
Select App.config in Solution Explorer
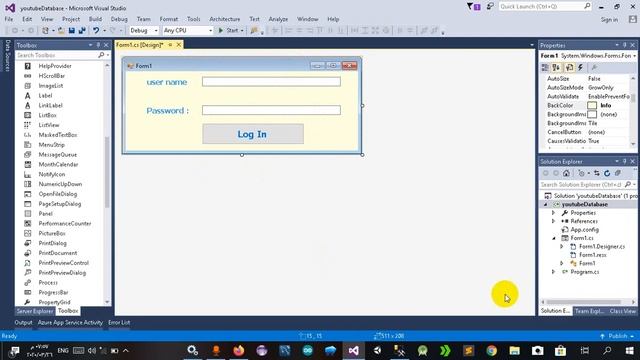click(x=584, y=230)
